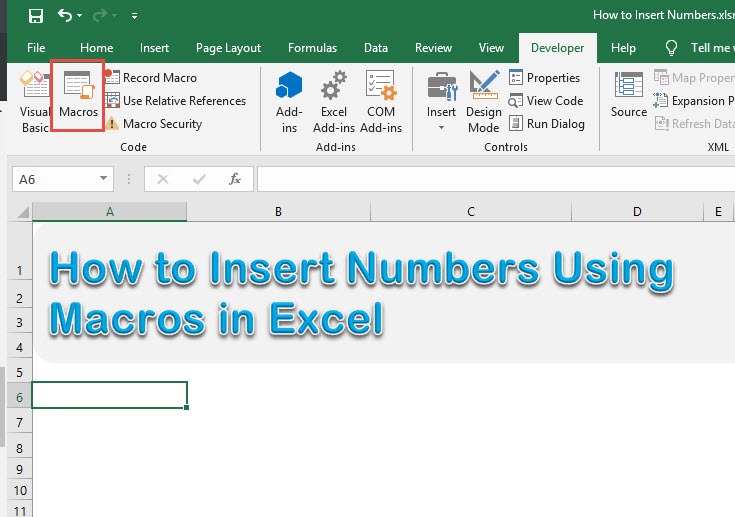Select row 5 header

19,372
